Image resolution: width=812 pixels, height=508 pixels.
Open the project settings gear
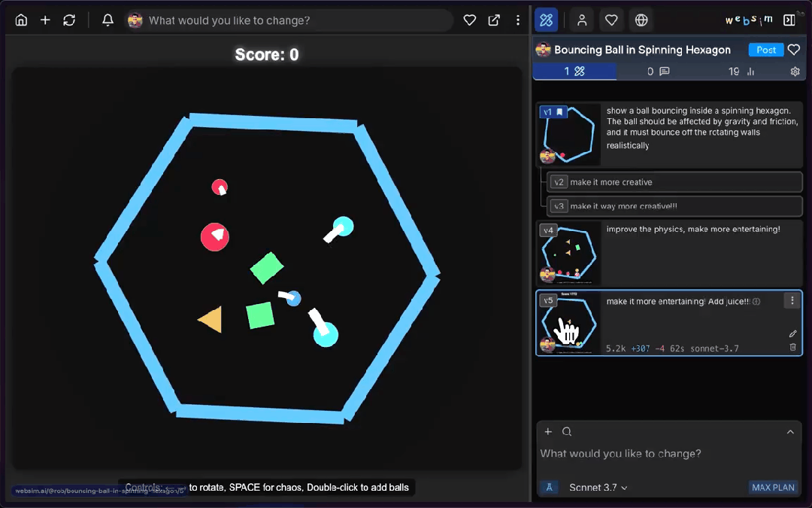click(x=795, y=71)
